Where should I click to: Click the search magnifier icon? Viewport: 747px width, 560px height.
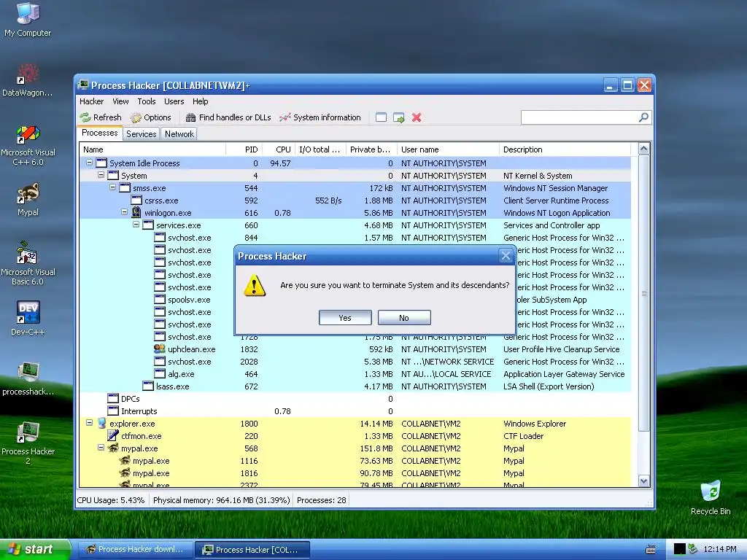click(x=643, y=117)
